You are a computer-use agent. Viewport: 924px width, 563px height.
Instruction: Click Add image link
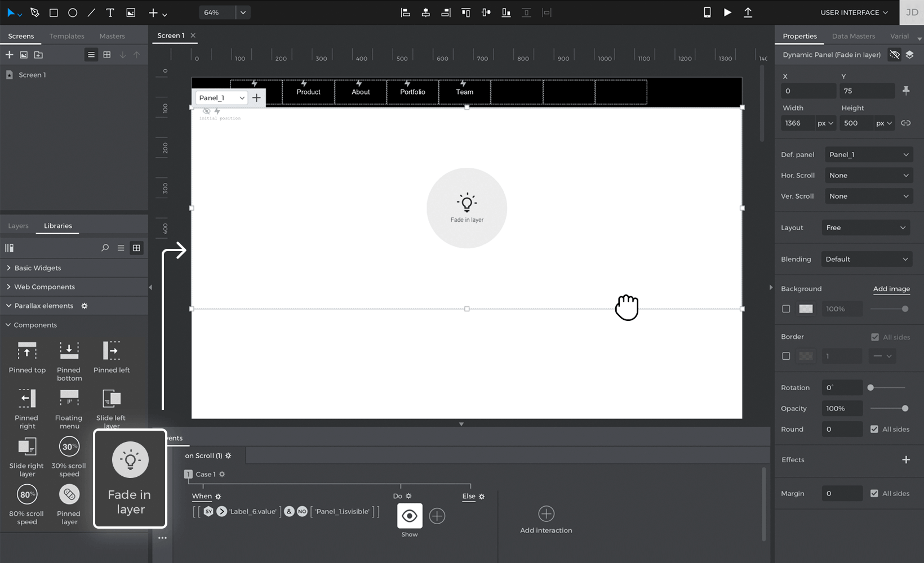891,289
